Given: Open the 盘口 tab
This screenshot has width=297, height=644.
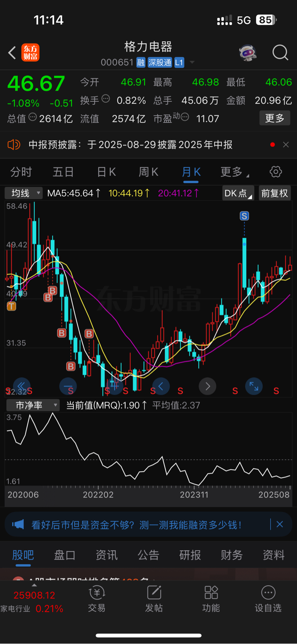Looking at the screenshot, I should (x=65, y=555).
